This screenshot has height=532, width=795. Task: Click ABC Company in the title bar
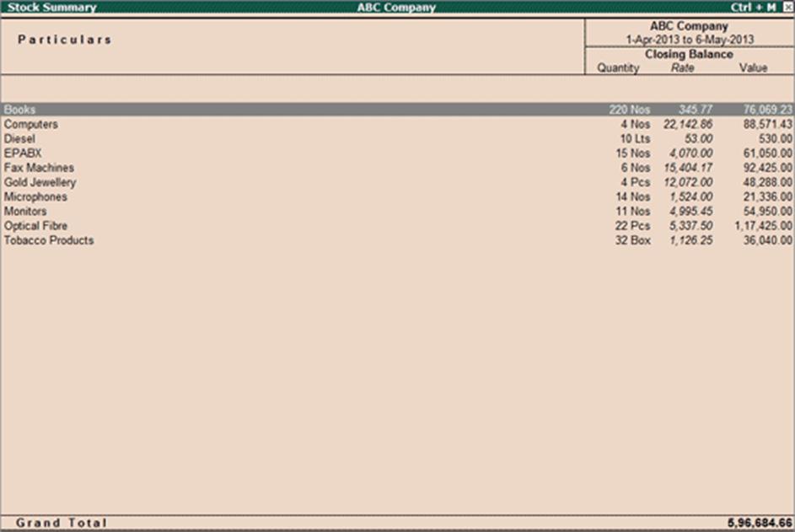coord(396,7)
